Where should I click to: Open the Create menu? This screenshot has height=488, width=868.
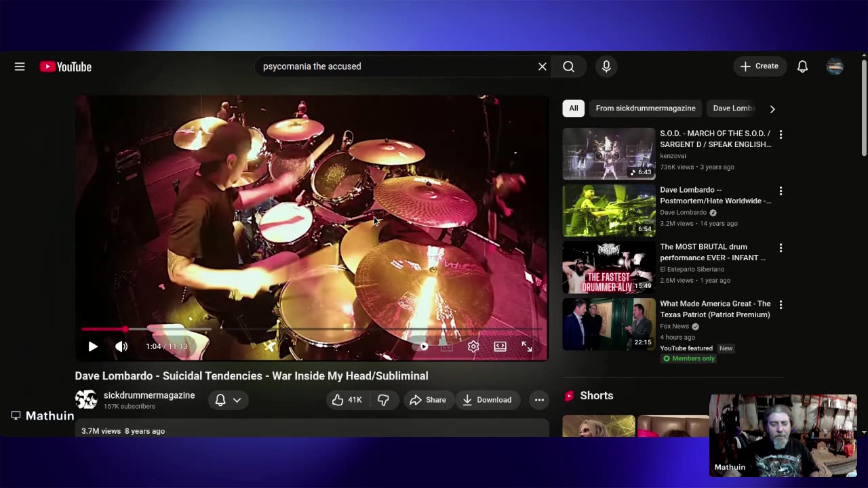tap(759, 66)
